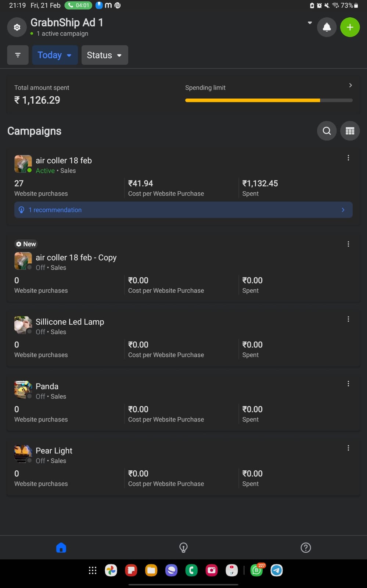Open more options for Pear Light campaign
The image size is (367, 588).
pyautogui.click(x=348, y=448)
